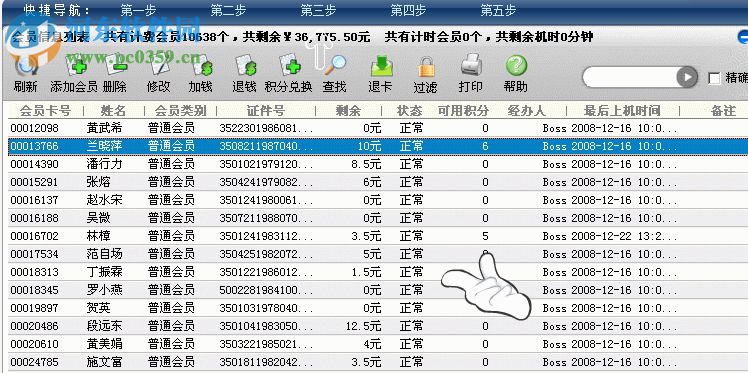Click the 过滤 filter lock icon
Screen dimensions: 748x373
click(426, 67)
